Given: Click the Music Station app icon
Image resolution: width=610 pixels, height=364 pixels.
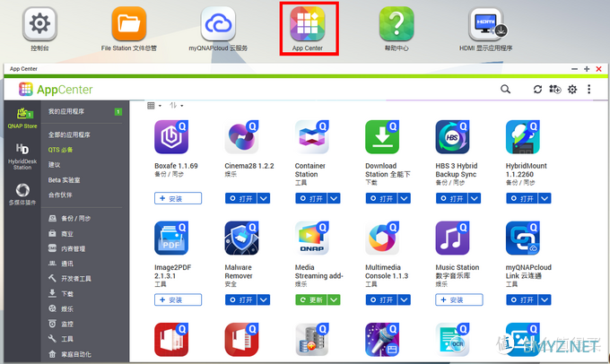Looking at the screenshot, I should [452, 238].
